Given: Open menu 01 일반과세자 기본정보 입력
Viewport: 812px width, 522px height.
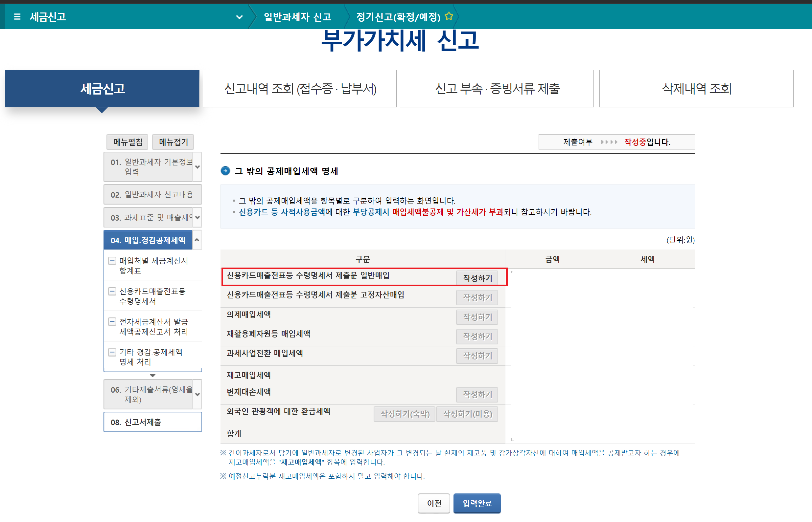Looking at the screenshot, I should [x=148, y=167].
